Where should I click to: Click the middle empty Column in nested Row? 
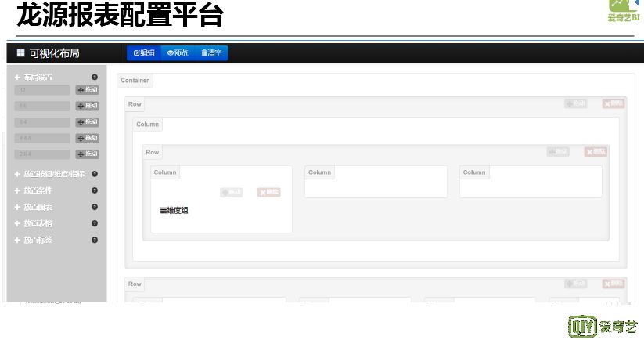tap(376, 182)
